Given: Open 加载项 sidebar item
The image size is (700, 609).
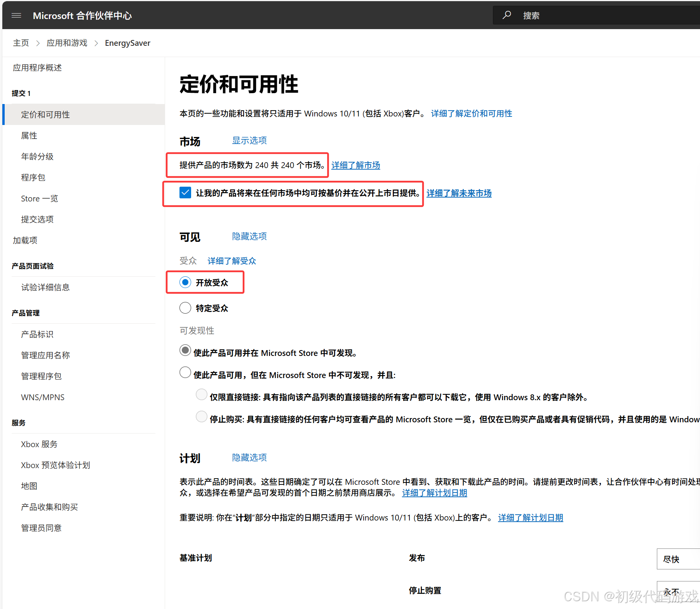Looking at the screenshot, I should 25,240.
